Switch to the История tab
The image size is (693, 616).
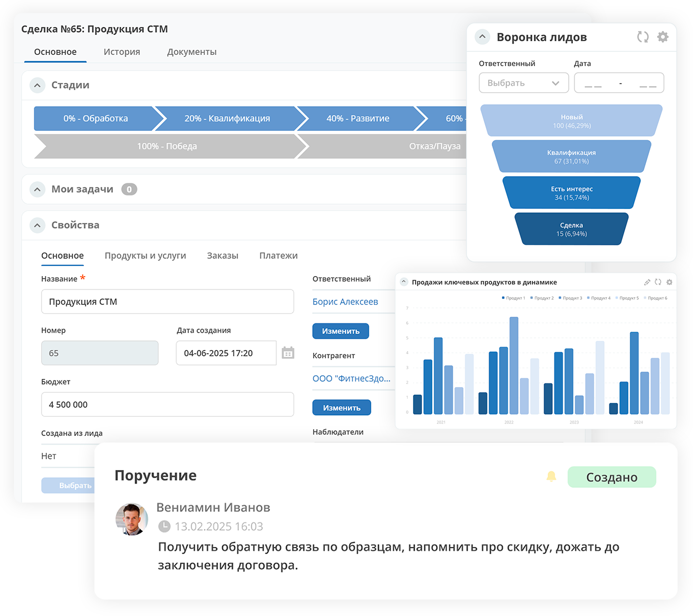coord(122,52)
